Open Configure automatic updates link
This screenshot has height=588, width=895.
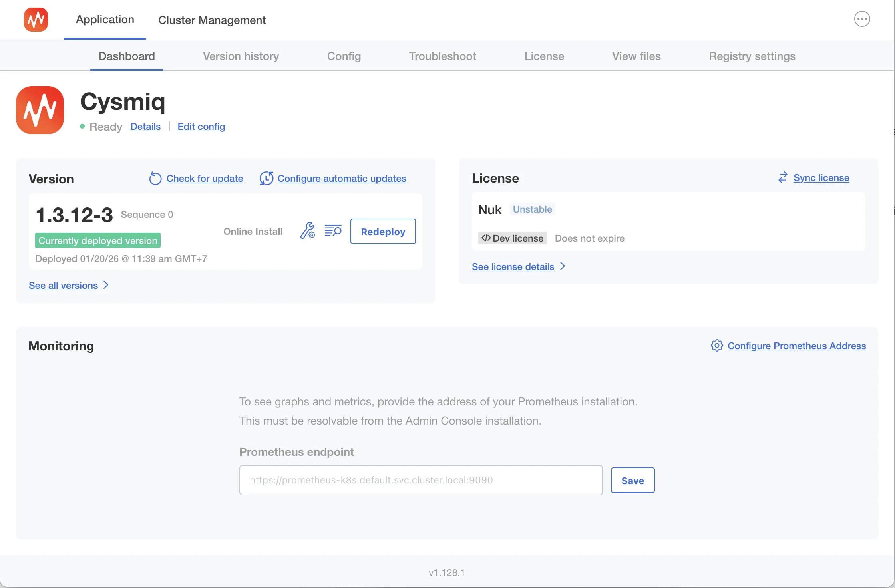[x=342, y=179]
